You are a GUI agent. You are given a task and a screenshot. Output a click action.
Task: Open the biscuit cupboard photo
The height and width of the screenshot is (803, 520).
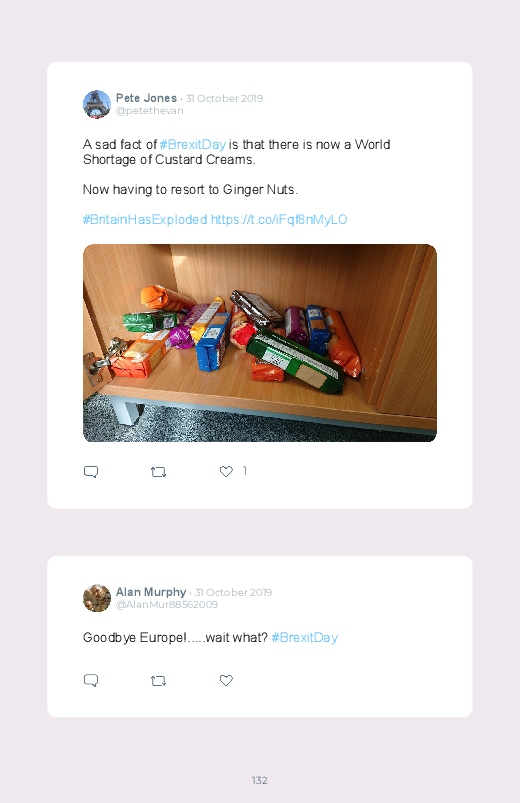tap(260, 343)
